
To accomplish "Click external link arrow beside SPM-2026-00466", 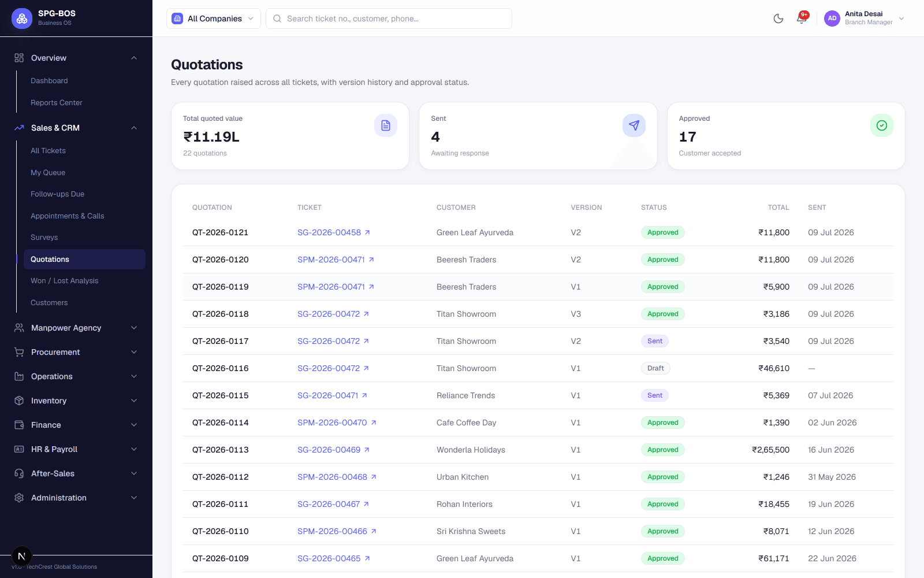I will click(374, 531).
